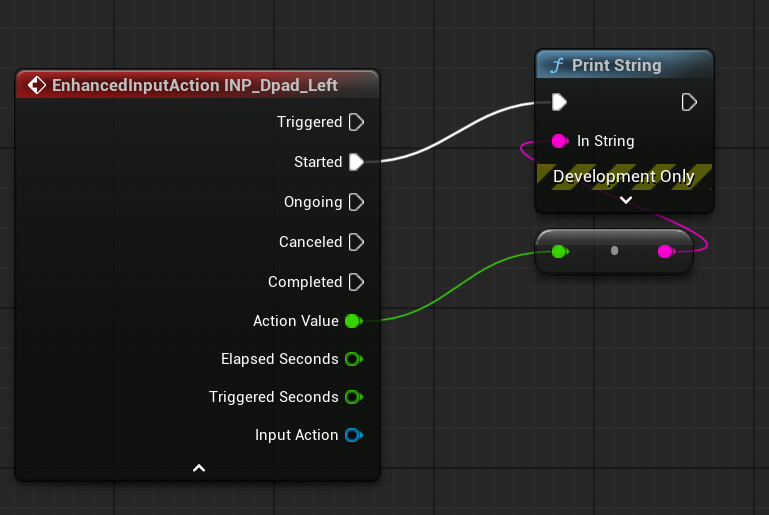Click conversion node magenta output pin
The width and height of the screenshot is (769, 515).
[x=666, y=252]
